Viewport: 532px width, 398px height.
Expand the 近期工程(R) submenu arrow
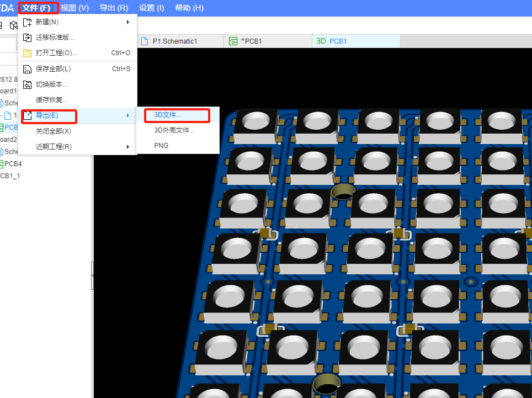128,147
